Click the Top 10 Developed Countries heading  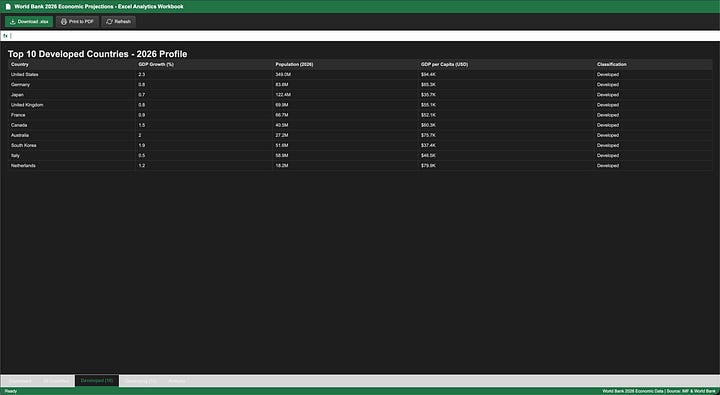[x=97, y=54]
